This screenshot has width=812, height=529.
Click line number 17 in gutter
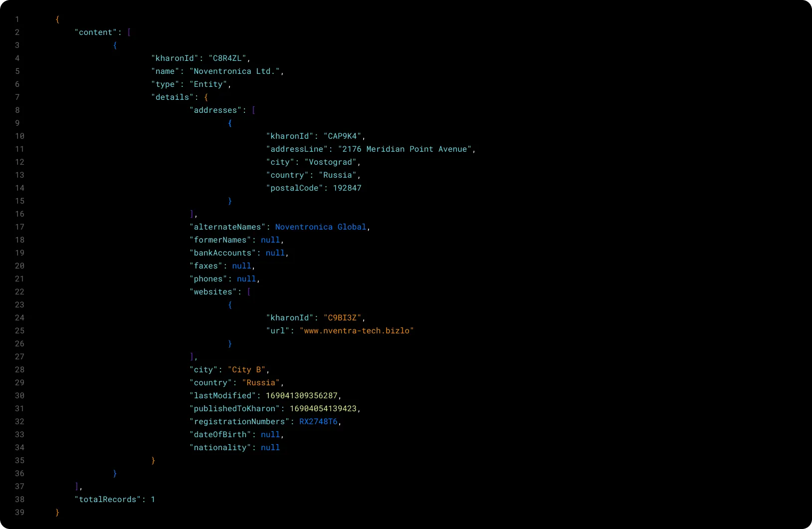click(19, 227)
